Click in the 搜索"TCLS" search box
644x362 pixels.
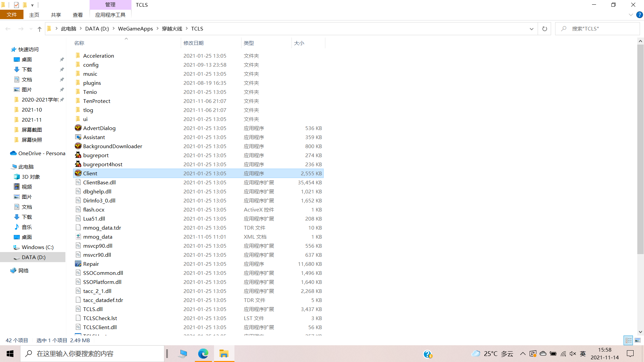click(600, 29)
